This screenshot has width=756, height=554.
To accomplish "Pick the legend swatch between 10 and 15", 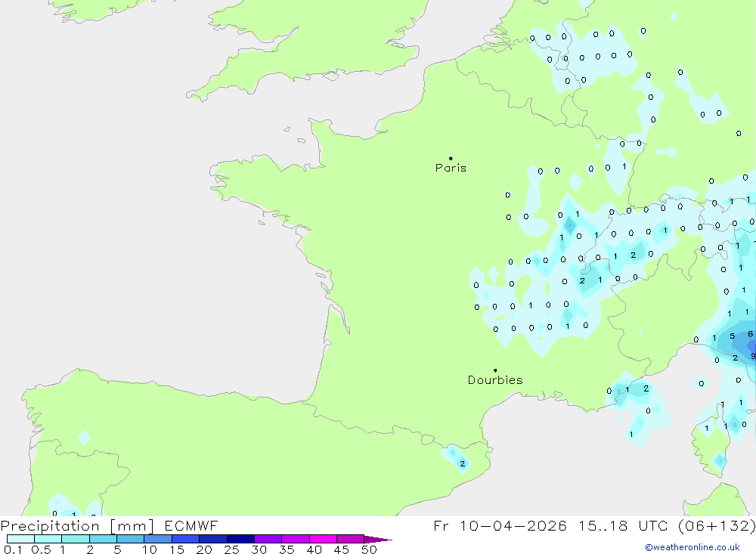I will 158,539.
